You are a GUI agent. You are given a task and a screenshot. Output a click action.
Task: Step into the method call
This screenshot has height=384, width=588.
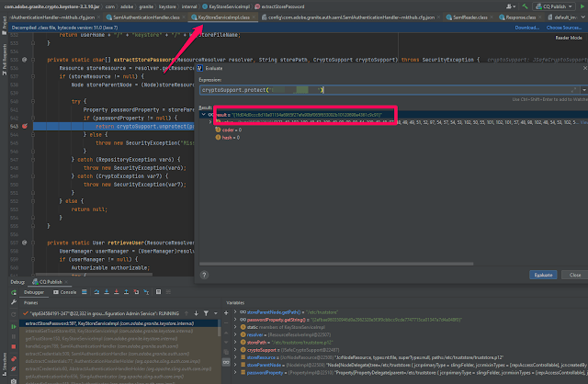(x=107, y=292)
